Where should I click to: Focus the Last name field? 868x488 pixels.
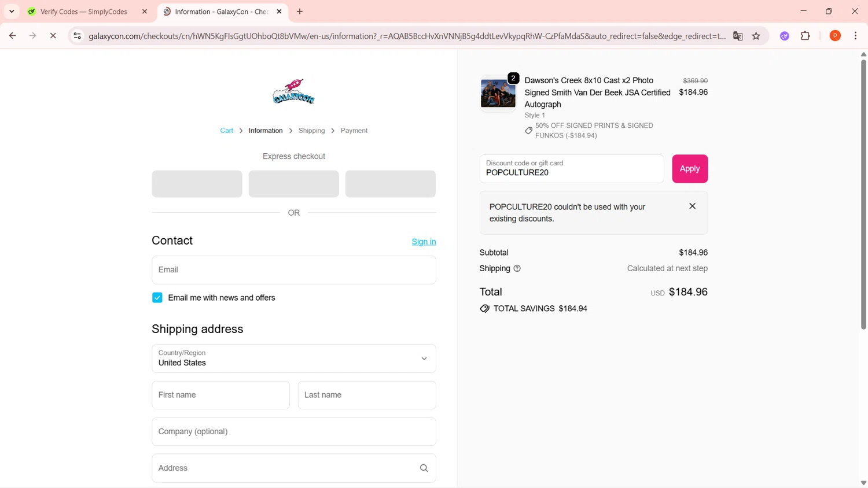click(367, 395)
